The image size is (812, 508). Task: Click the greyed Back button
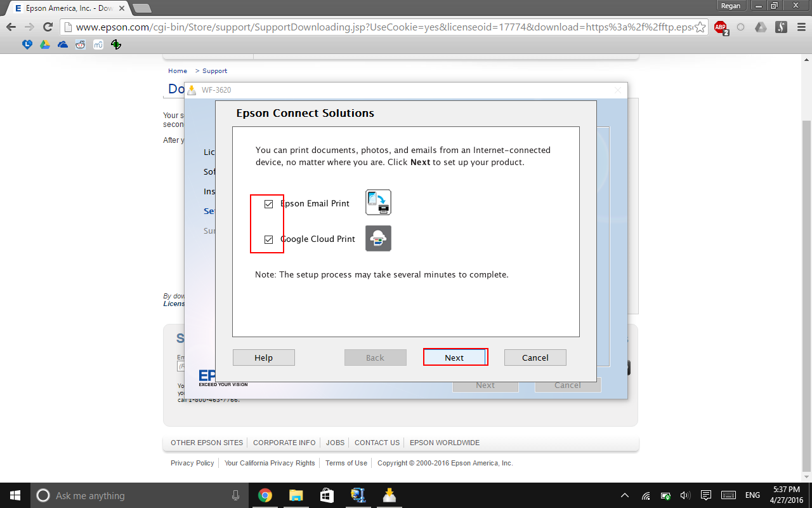pyautogui.click(x=376, y=358)
